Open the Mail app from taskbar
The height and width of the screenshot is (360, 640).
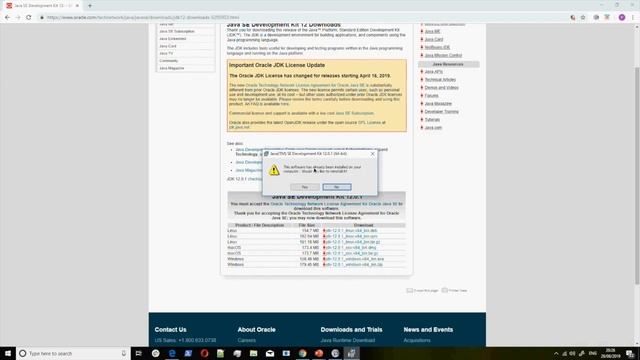click(270, 353)
